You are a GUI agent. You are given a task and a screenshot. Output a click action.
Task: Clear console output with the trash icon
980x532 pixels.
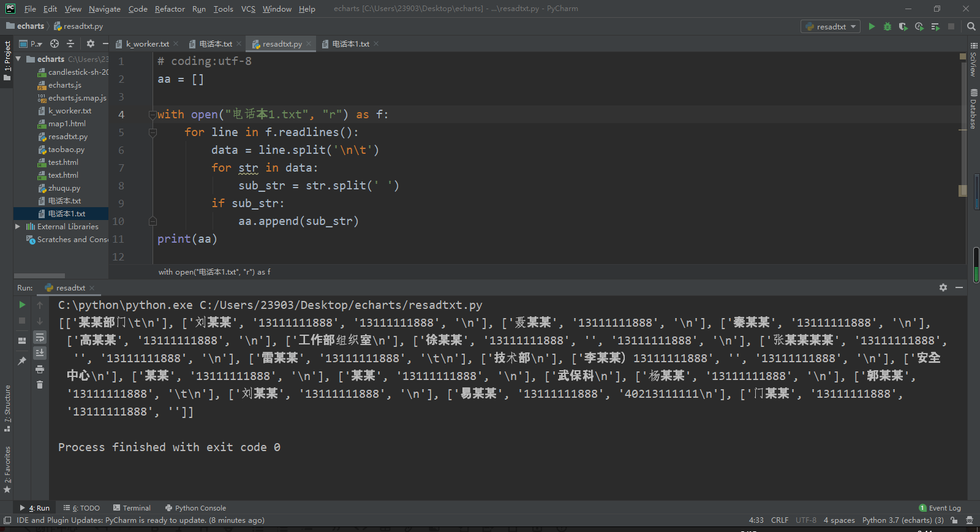coord(40,385)
